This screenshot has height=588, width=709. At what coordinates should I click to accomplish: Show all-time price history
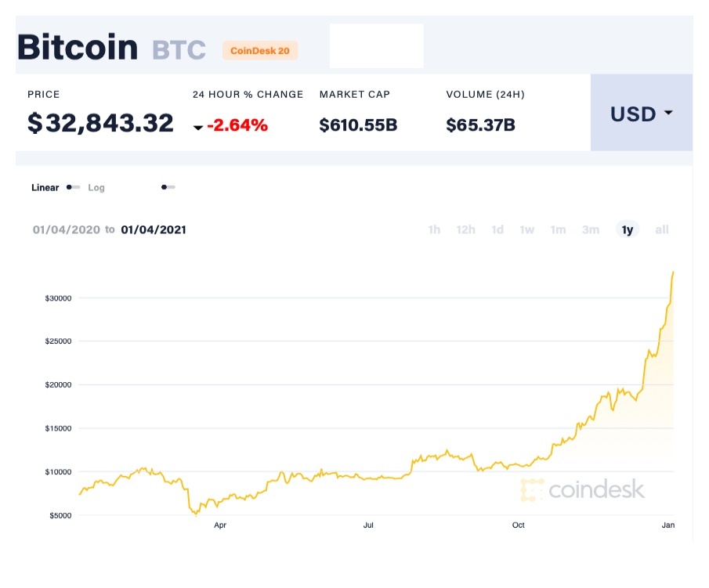coord(662,229)
